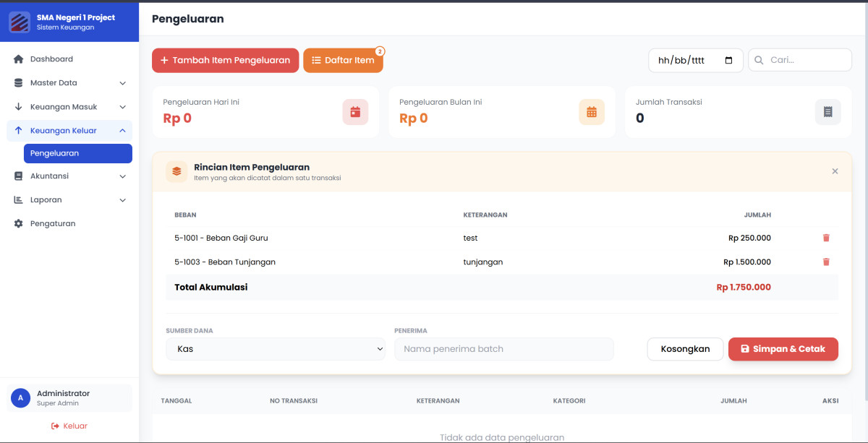Click the Laporan chart icon

coord(19,200)
